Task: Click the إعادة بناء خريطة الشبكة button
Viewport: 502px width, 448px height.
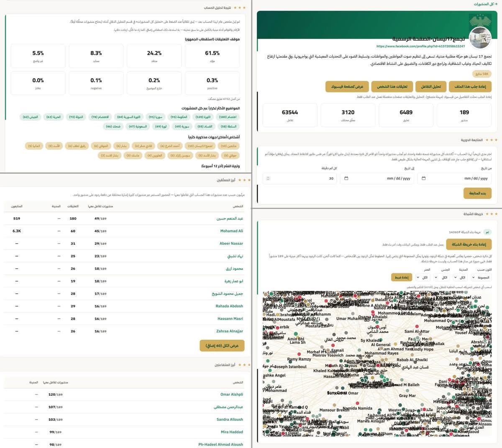Action: [x=469, y=244]
